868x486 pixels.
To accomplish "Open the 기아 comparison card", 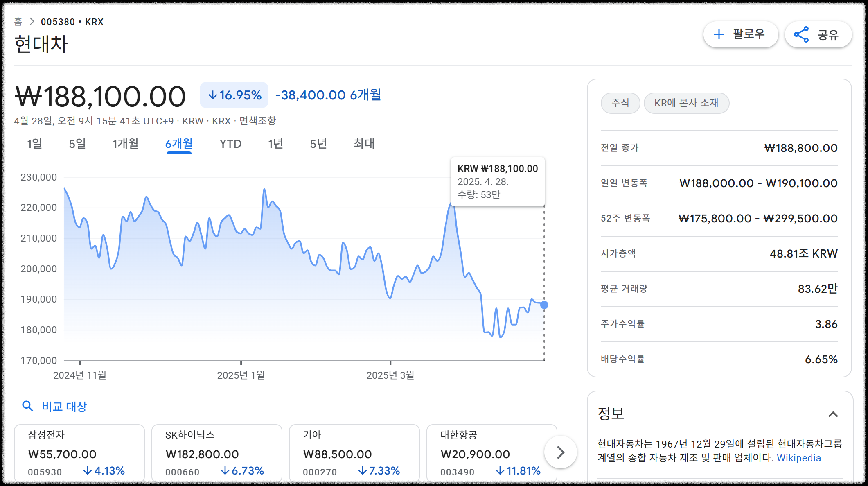I will coord(354,453).
